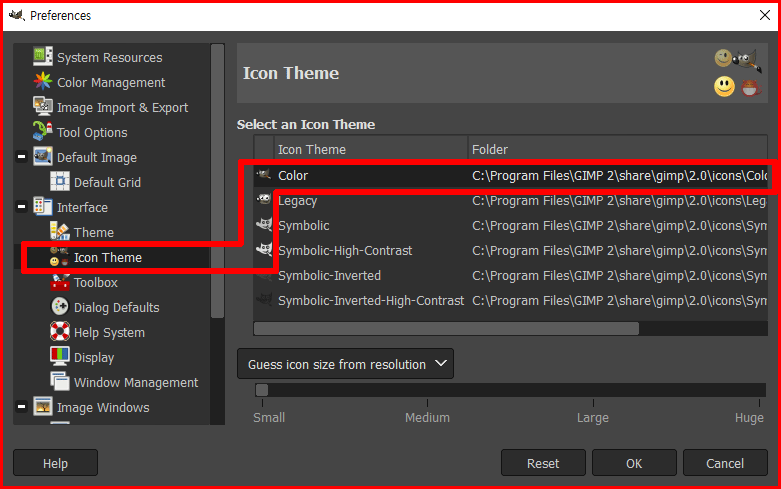Select the Theme preferences page
The height and width of the screenshot is (489, 781).
coord(94,233)
